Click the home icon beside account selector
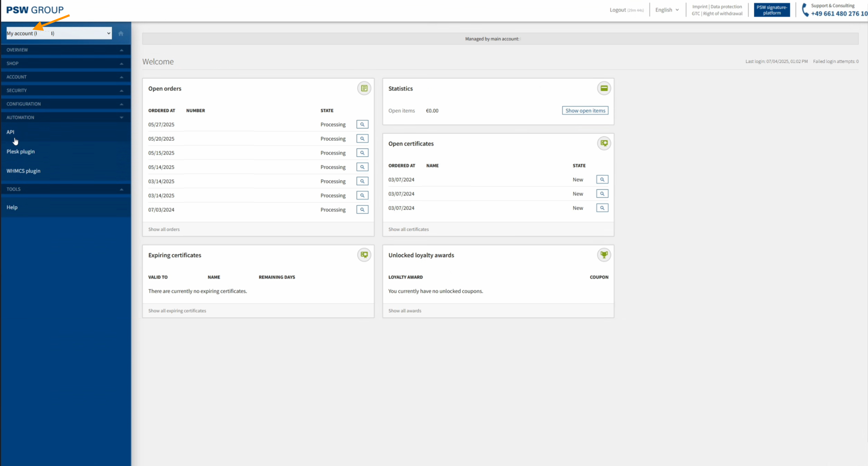Viewport: 868px width, 466px height. click(x=121, y=33)
